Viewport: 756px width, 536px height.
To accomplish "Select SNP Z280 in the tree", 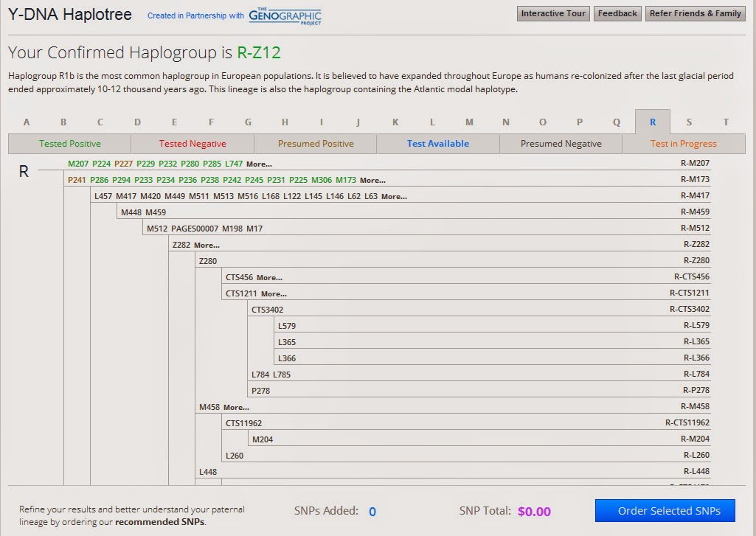I will [x=208, y=261].
